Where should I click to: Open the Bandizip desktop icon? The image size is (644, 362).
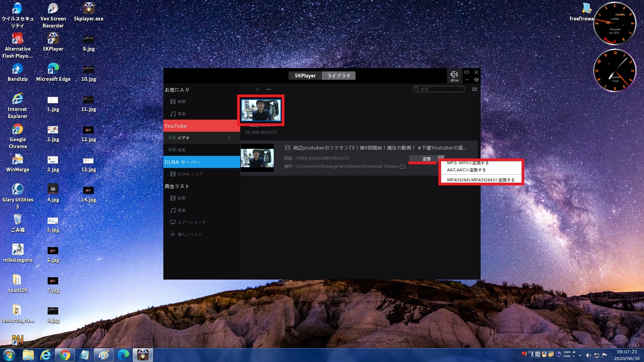pyautogui.click(x=17, y=72)
